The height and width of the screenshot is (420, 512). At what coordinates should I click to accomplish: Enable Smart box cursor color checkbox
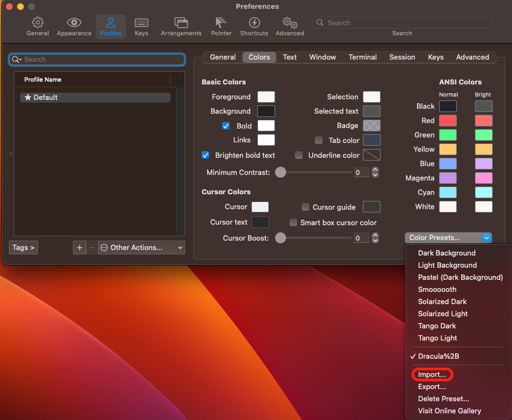[293, 222]
